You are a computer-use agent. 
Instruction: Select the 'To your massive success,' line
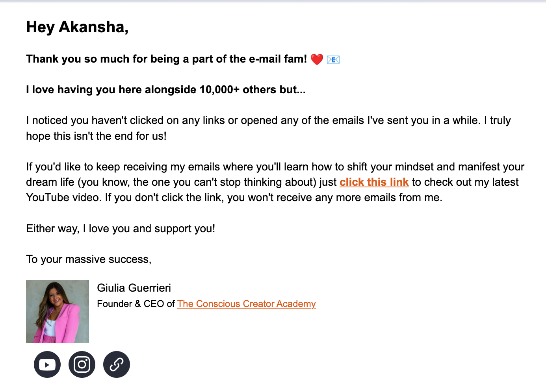(89, 259)
